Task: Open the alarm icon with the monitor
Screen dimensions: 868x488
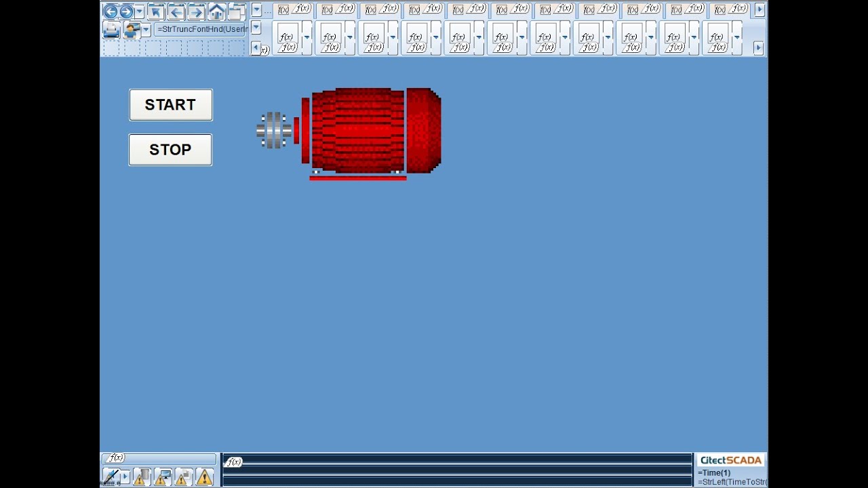Action: (x=162, y=477)
